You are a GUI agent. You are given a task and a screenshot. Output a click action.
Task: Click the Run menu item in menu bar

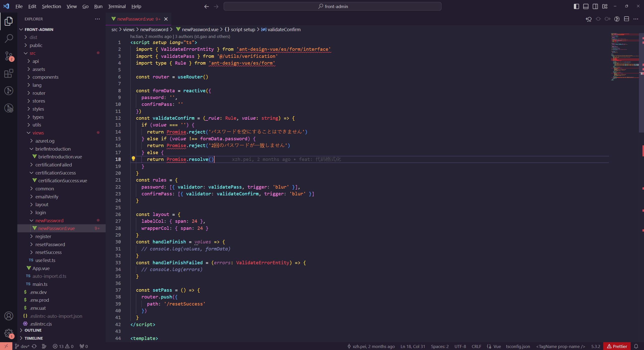click(x=99, y=7)
